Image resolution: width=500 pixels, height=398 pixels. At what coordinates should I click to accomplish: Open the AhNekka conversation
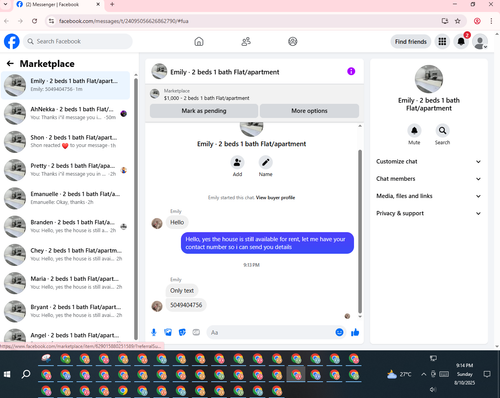tap(66, 113)
